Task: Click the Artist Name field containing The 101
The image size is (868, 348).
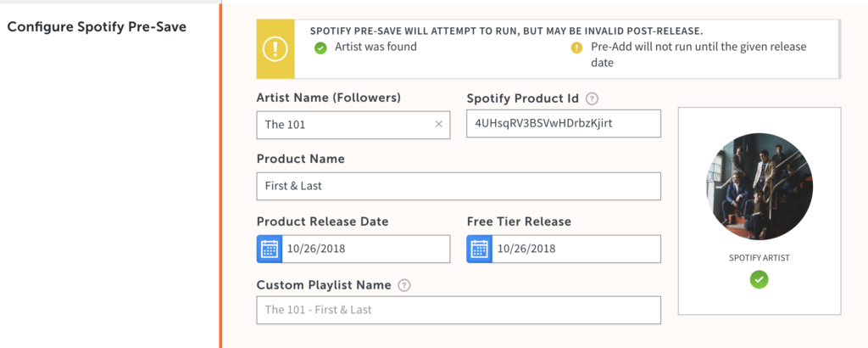Action: (353, 125)
